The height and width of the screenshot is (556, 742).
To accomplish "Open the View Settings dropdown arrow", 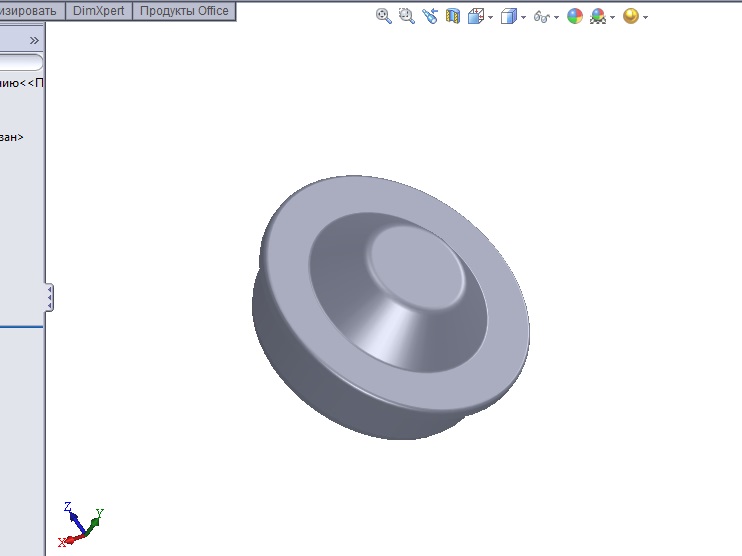I will click(645, 17).
